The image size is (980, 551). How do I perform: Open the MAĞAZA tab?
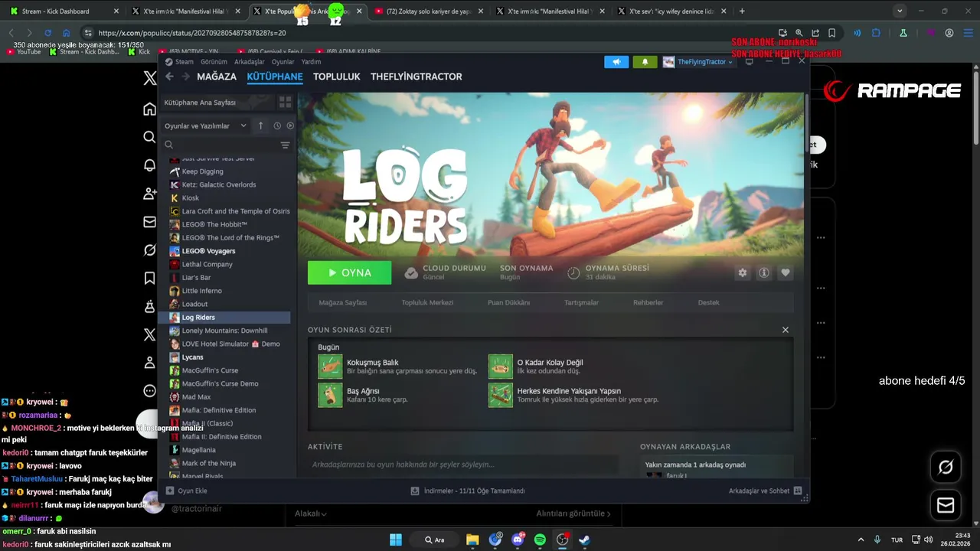point(217,77)
